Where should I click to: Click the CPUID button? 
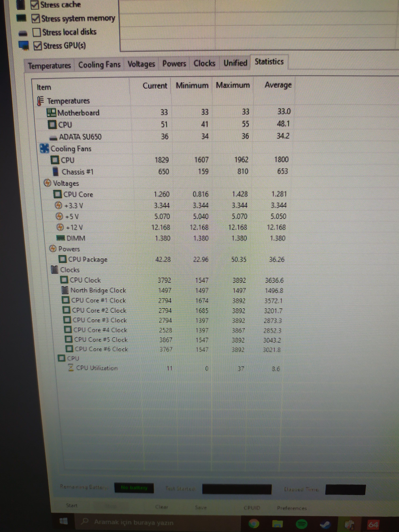[252, 508]
